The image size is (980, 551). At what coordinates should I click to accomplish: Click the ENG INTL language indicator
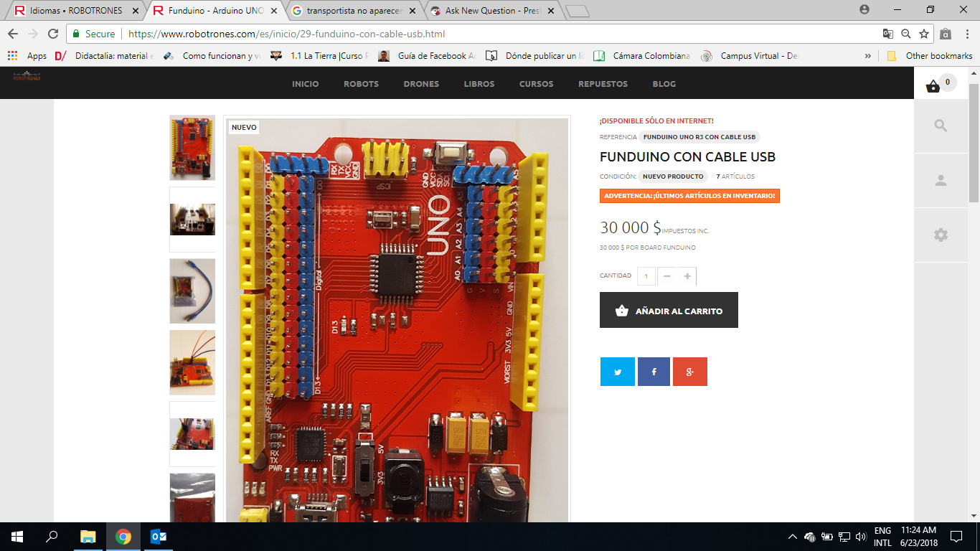882,537
